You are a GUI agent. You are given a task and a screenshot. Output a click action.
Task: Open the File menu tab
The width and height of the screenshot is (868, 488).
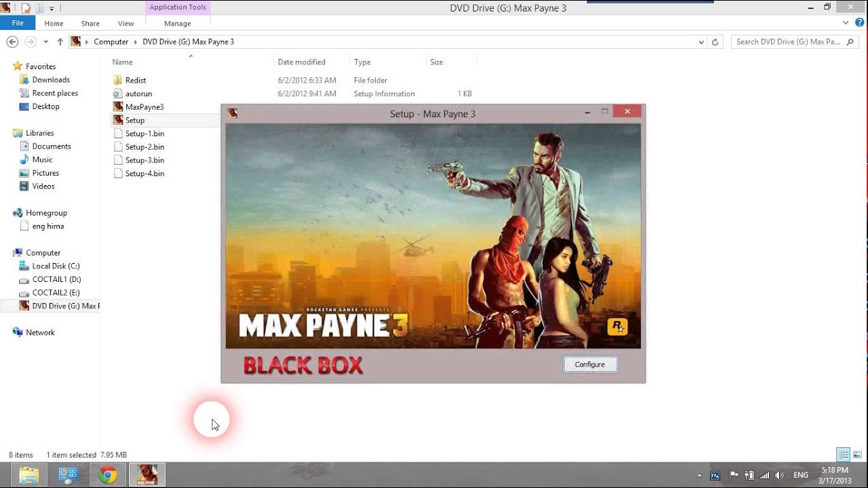pyautogui.click(x=18, y=23)
